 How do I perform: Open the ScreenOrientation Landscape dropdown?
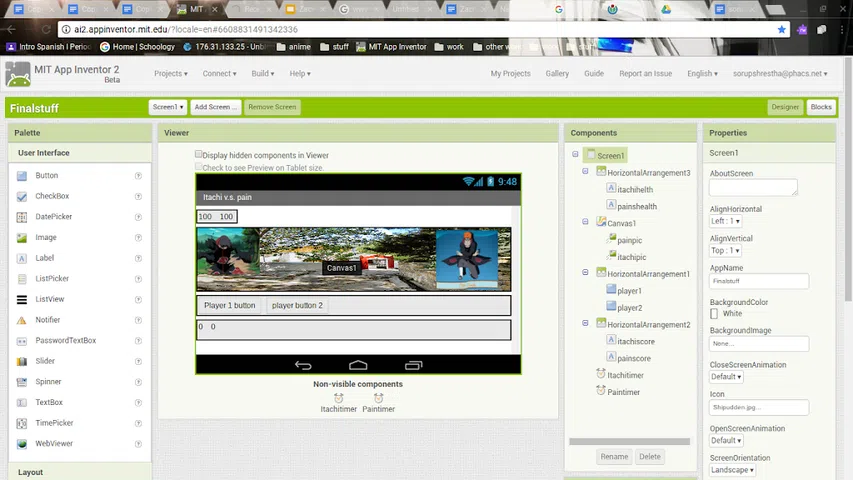coord(732,470)
